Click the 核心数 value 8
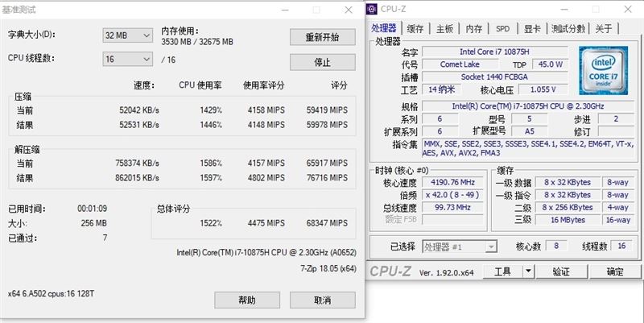 point(556,246)
